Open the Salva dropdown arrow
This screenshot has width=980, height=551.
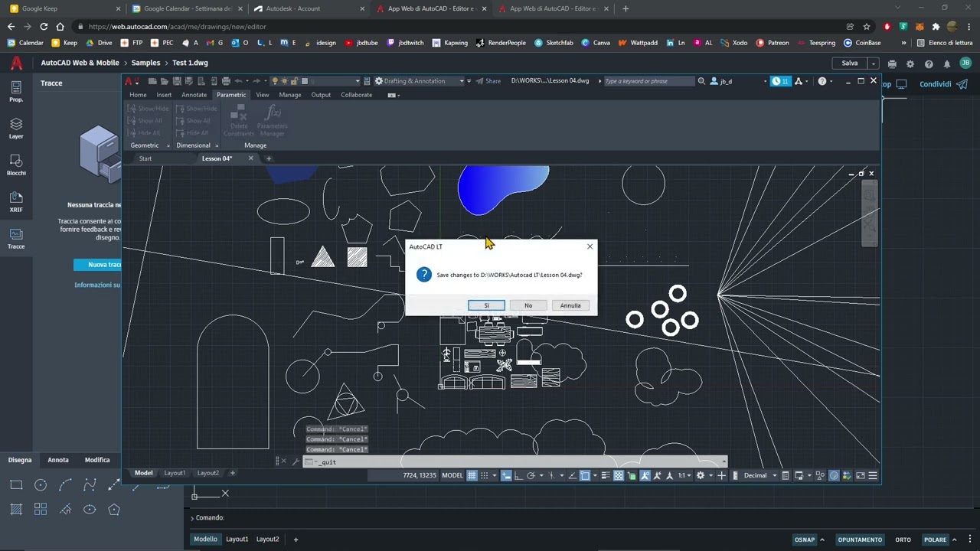873,64
